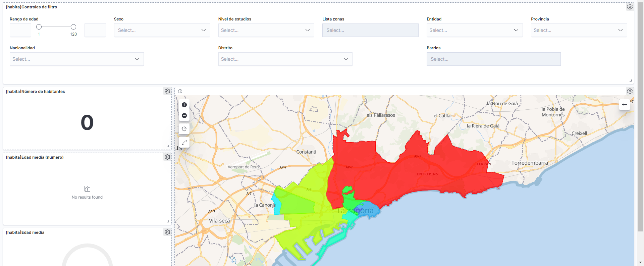
Task: Open the Distrito dropdown
Action: (x=285, y=59)
